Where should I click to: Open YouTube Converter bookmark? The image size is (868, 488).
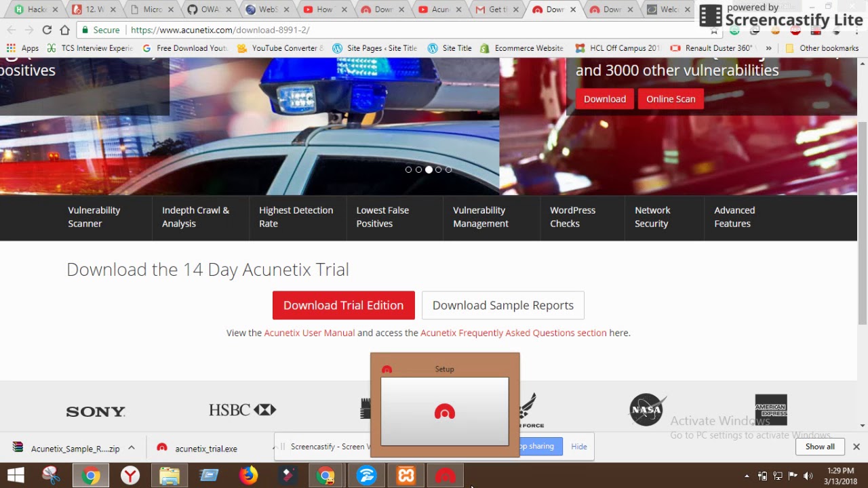point(280,48)
